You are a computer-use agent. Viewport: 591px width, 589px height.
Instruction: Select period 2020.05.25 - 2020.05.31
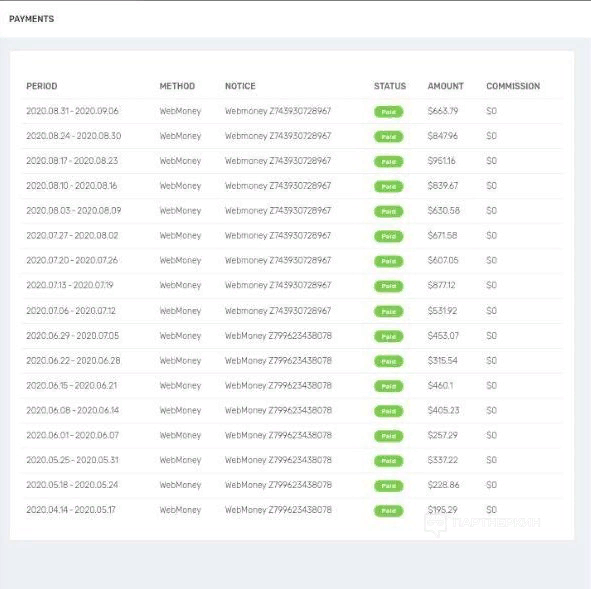tap(72, 460)
